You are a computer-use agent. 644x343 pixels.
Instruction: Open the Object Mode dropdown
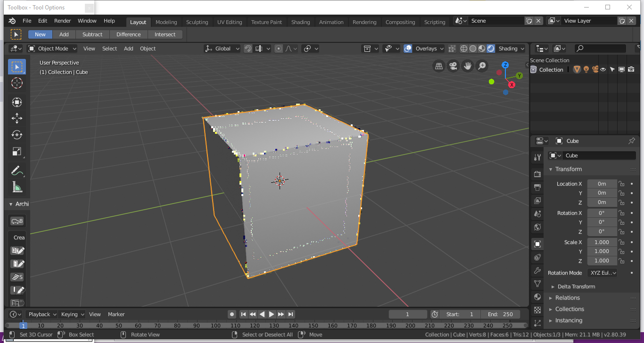52,49
